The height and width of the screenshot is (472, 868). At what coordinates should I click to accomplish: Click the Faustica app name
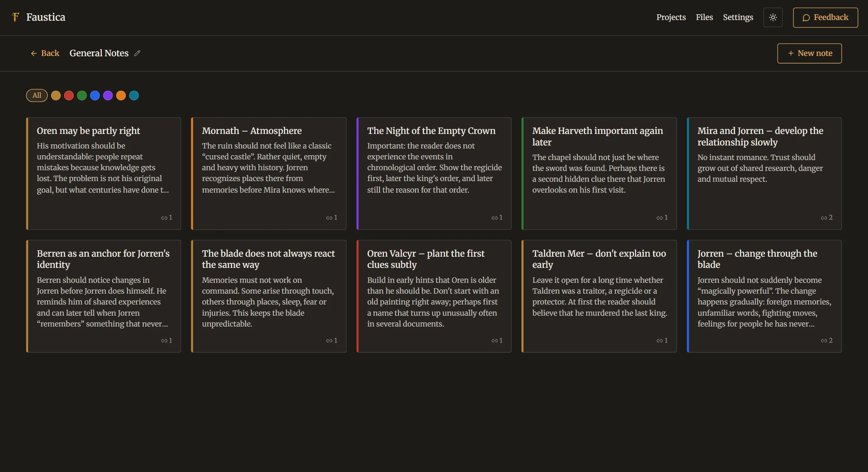(x=46, y=17)
